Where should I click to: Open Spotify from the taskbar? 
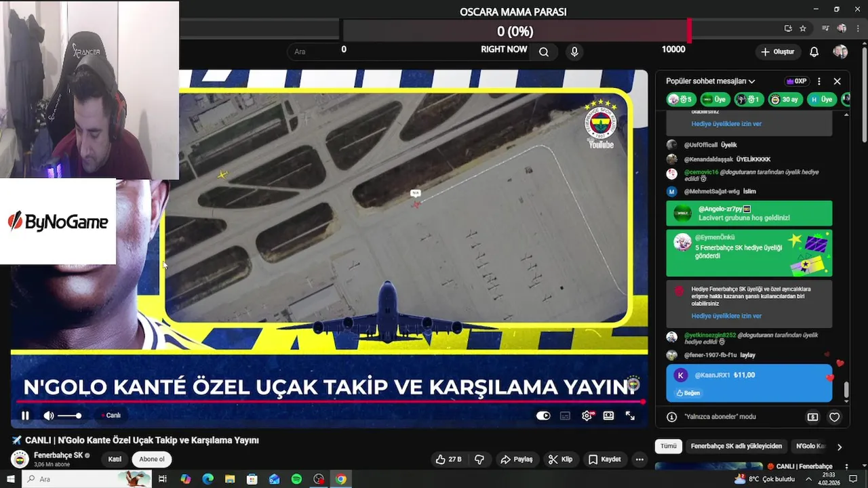[296, 479]
